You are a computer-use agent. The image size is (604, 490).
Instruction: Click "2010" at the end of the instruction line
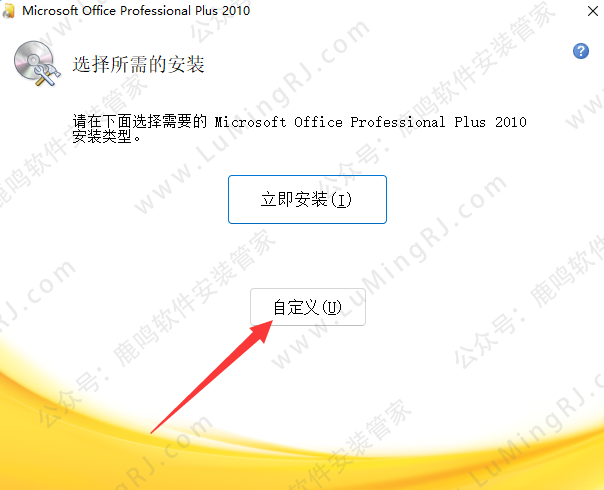511,122
